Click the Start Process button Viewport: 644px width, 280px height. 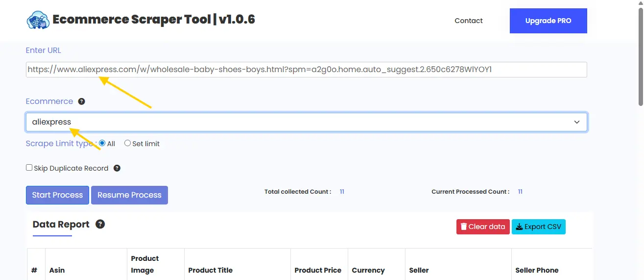click(57, 195)
